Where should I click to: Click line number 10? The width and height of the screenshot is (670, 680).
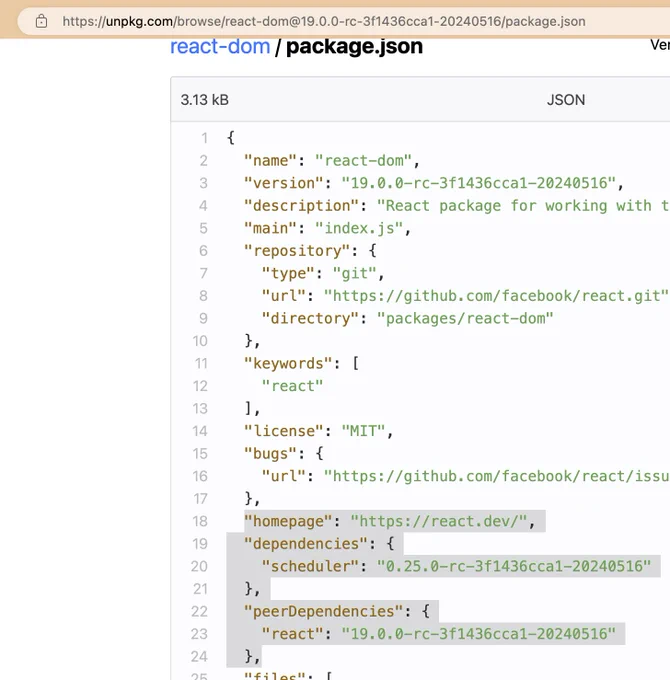tap(200, 341)
